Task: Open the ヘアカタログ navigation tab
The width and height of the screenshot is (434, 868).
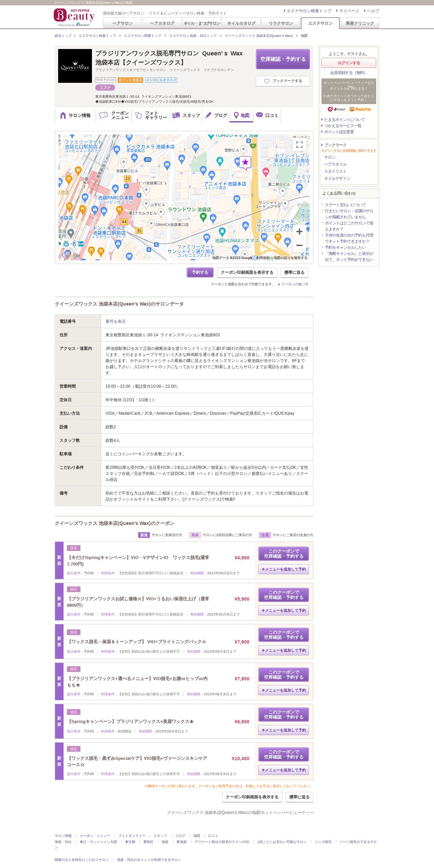Action: [162, 23]
